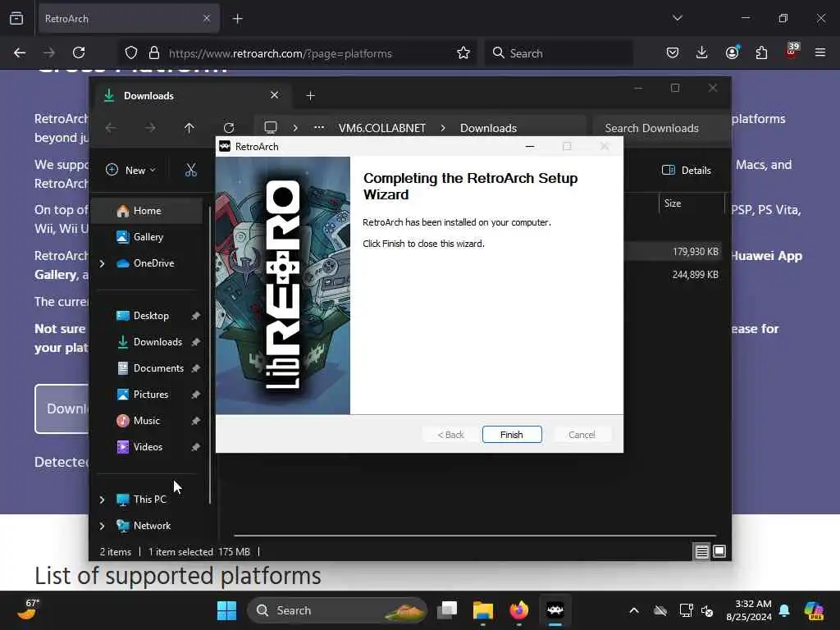
Task: Click Cancel in RetroArch setup dialog
Action: (x=582, y=435)
